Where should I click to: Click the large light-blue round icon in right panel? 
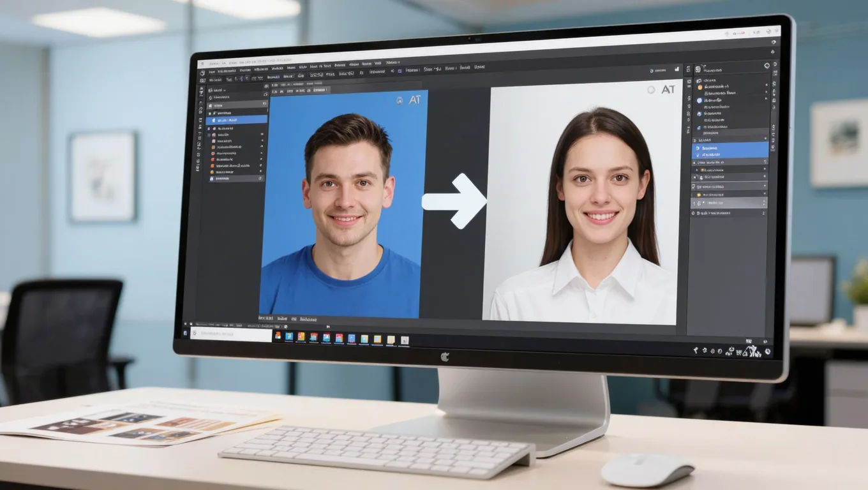coord(700,100)
